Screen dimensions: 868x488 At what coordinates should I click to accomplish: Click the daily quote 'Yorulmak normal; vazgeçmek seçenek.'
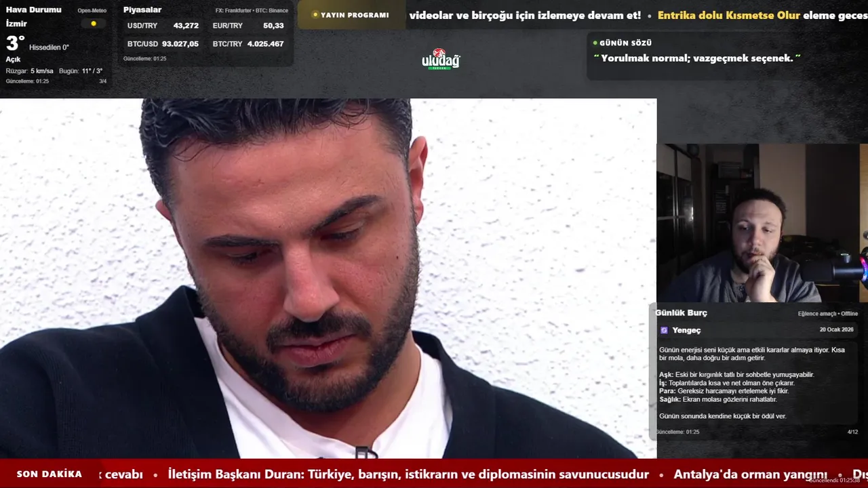pos(697,58)
